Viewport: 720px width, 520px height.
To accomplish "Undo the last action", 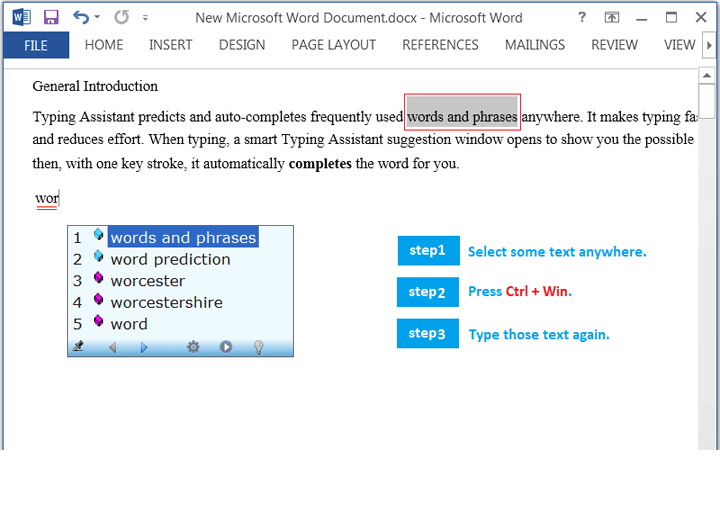I will (x=81, y=17).
